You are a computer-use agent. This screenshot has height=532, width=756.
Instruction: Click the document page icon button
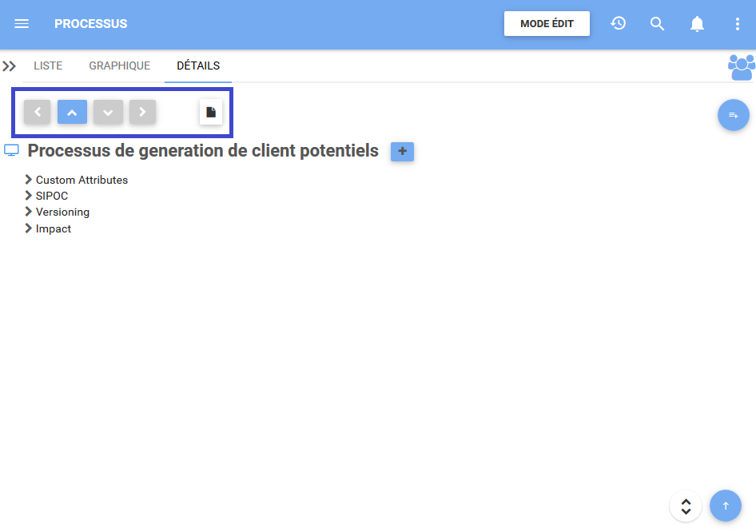click(x=211, y=113)
